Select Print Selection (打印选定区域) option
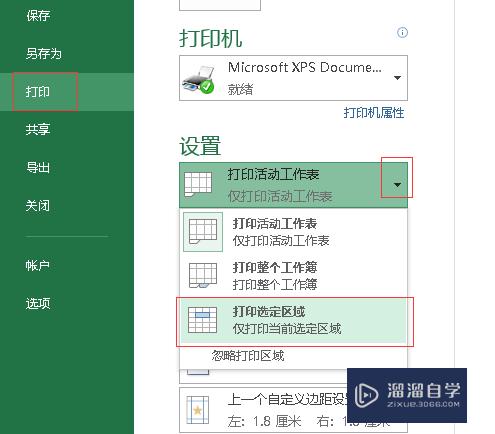 tap(293, 320)
